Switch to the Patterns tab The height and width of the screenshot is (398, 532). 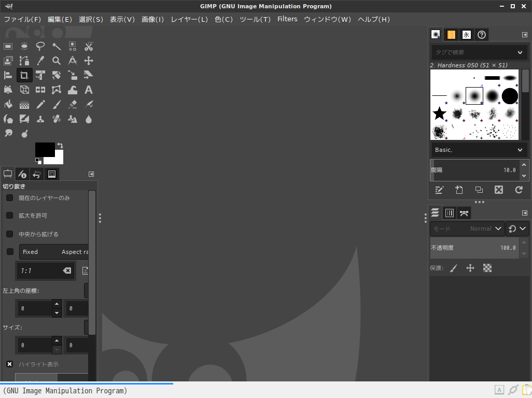pyautogui.click(x=451, y=35)
